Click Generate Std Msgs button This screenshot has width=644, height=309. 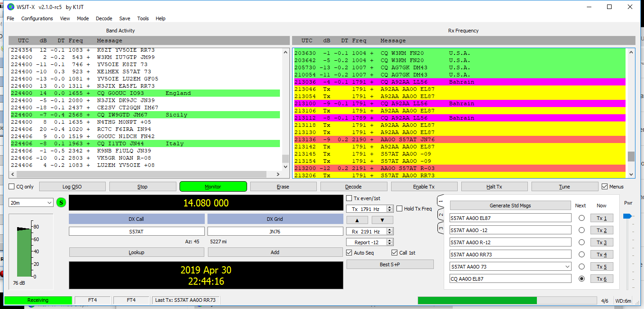click(x=510, y=206)
